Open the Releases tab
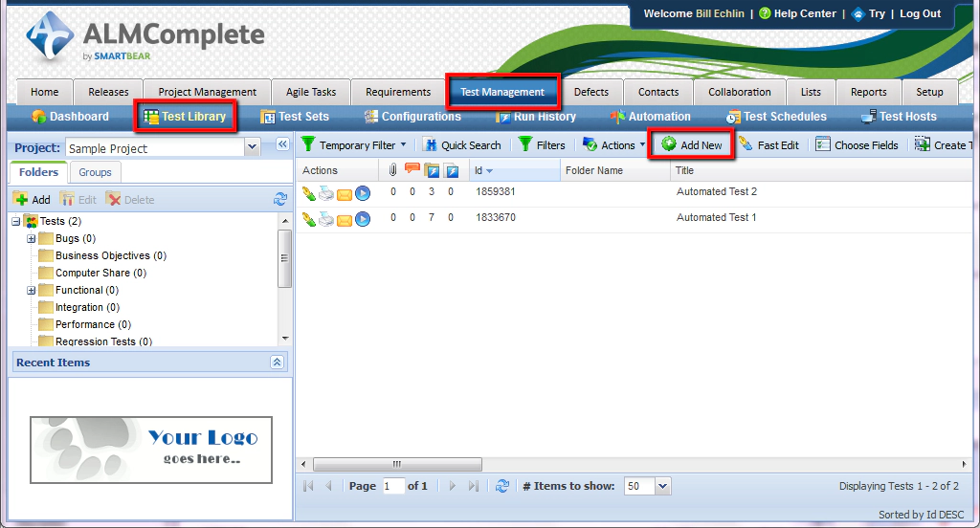980x528 pixels. (108, 92)
